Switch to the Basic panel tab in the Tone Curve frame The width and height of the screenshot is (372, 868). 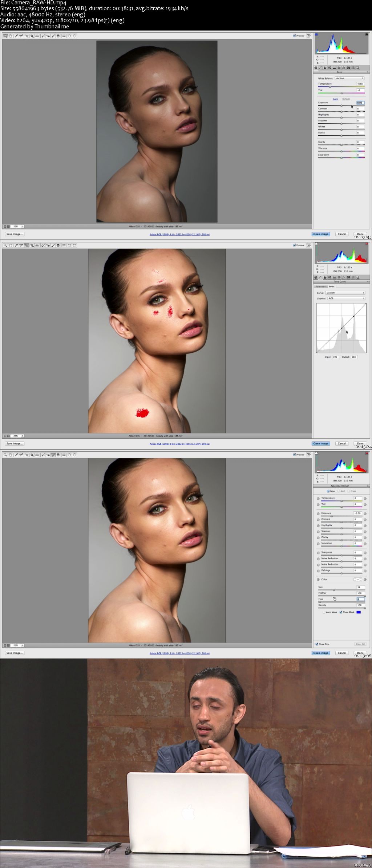[x=316, y=277]
